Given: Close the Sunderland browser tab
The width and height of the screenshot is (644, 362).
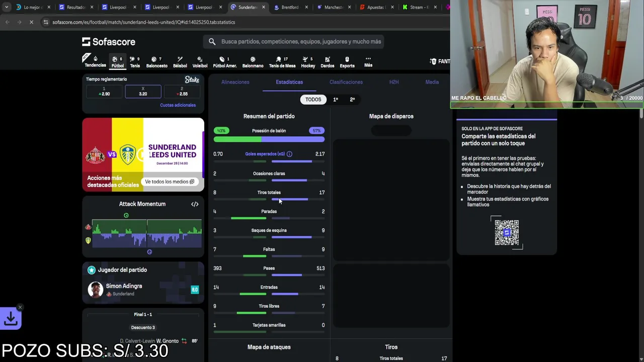Looking at the screenshot, I should tap(263, 7).
